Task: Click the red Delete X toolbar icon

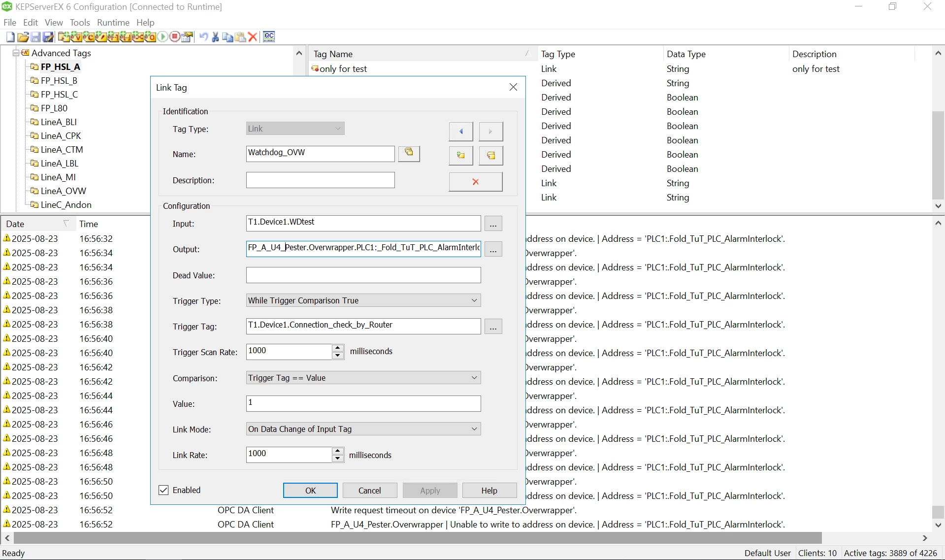Action: [x=253, y=37]
